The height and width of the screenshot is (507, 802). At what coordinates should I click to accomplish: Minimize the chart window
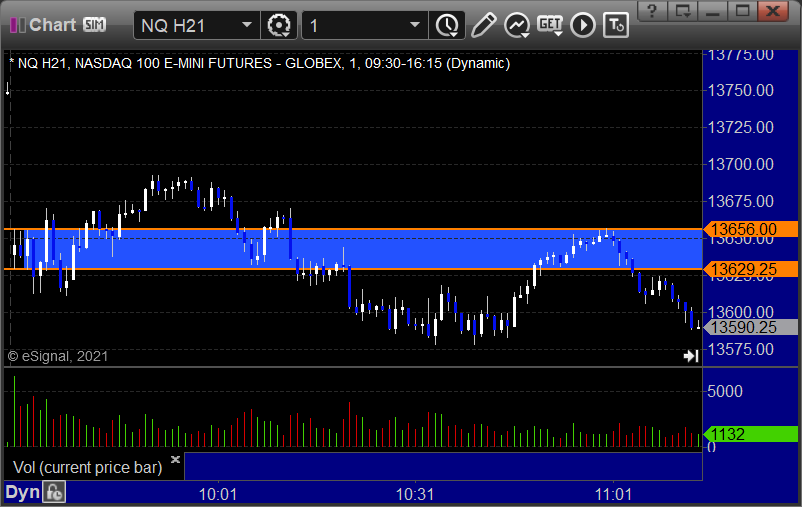[712, 11]
